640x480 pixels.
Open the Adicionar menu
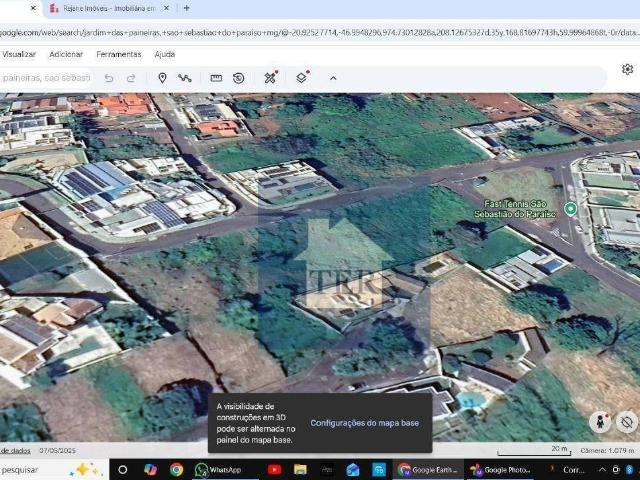pos(66,54)
